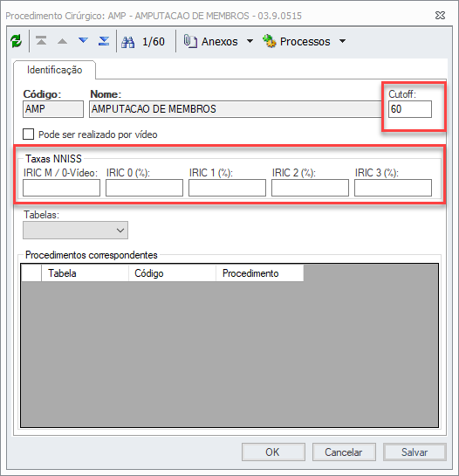Focus the Código field

click(53, 109)
